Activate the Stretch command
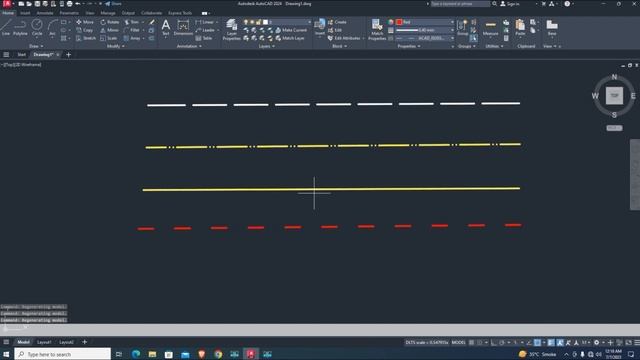The height and width of the screenshot is (360, 640). pos(86,38)
